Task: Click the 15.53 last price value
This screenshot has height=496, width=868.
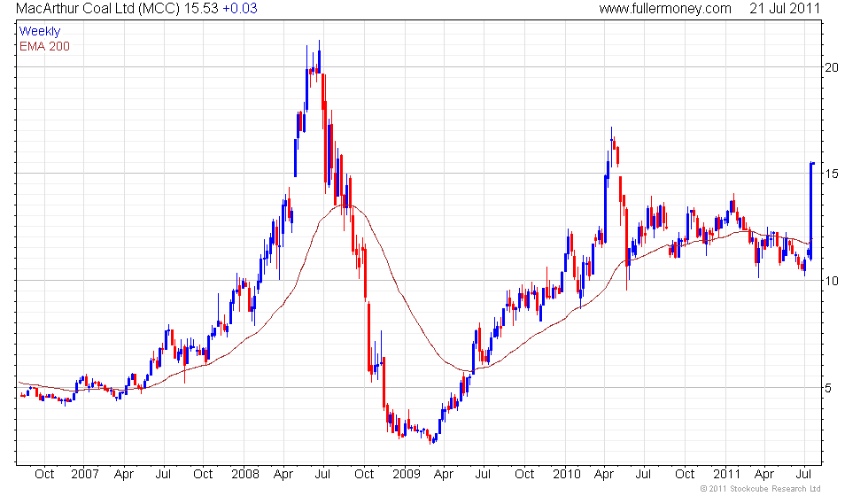Action: pyautogui.click(x=202, y=9)
